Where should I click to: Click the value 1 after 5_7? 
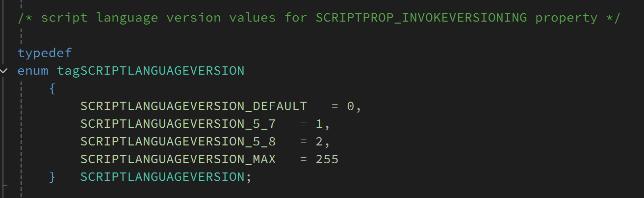click(x=319, y=124)
